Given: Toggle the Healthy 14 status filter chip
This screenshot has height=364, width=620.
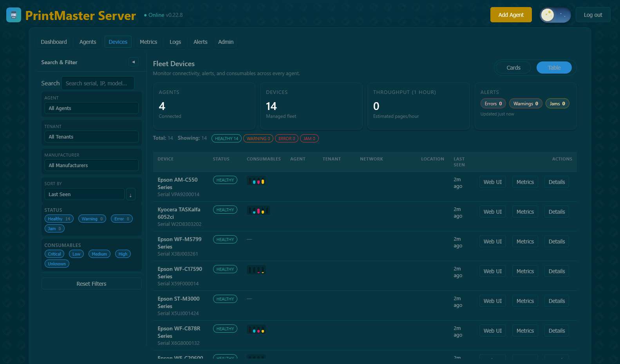Looking at the screenshot, I should pos(59,219).
